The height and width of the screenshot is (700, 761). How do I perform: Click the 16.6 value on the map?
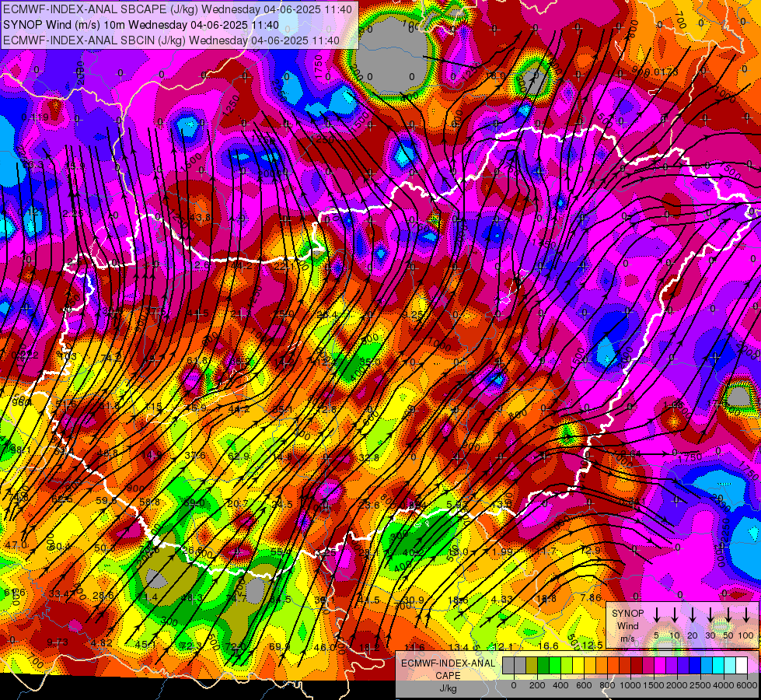point(549,646)
